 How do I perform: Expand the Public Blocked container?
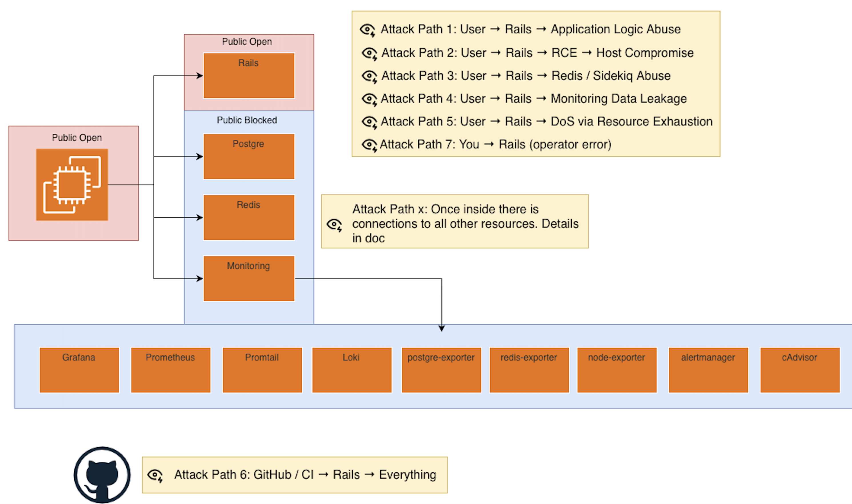[247, 120]
